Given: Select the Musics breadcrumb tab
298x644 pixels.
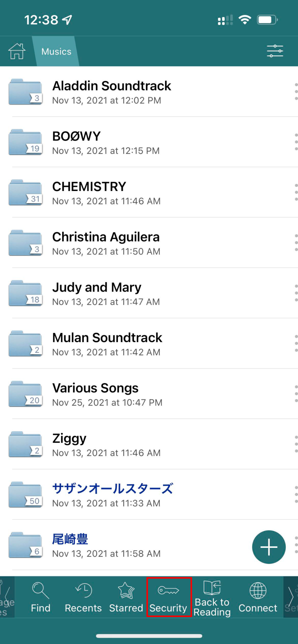Looking at the screenshot, I should tap(56, 51).
